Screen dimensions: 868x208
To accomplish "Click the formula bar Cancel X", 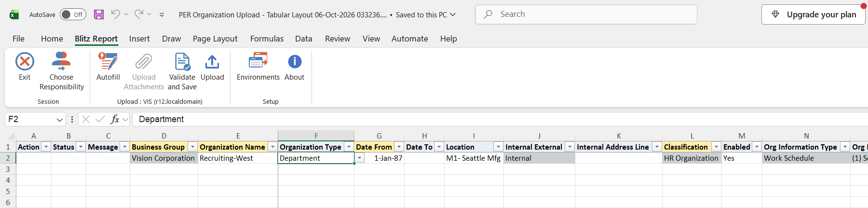I will coord(86,119).
